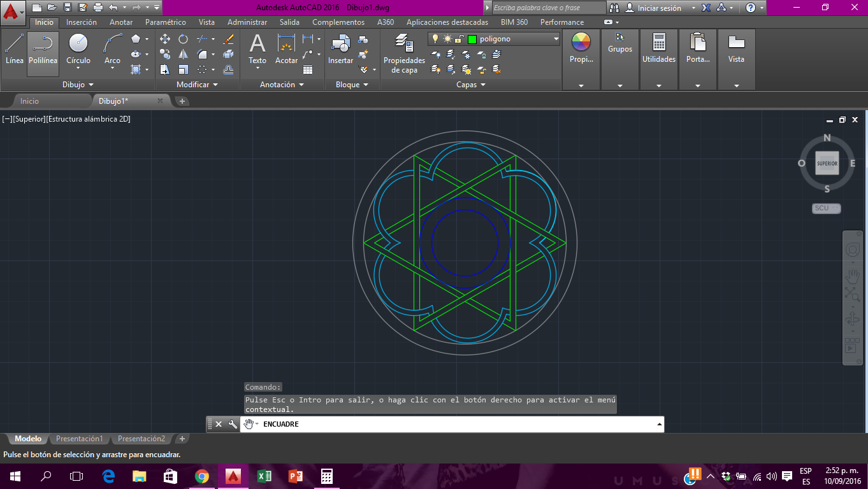Toggle the bulb to turn off poligono layer
868x489 pixels.
[x=435, y=38]
